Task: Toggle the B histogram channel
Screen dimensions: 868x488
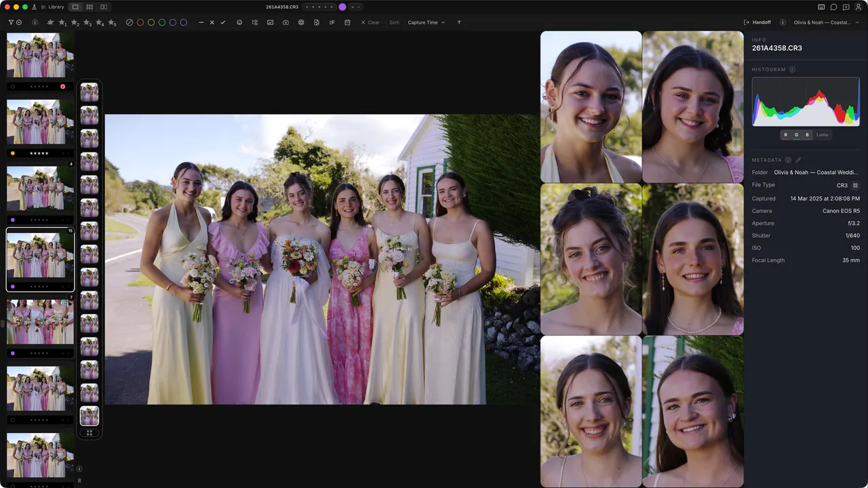Action: [x=807, y=135]
